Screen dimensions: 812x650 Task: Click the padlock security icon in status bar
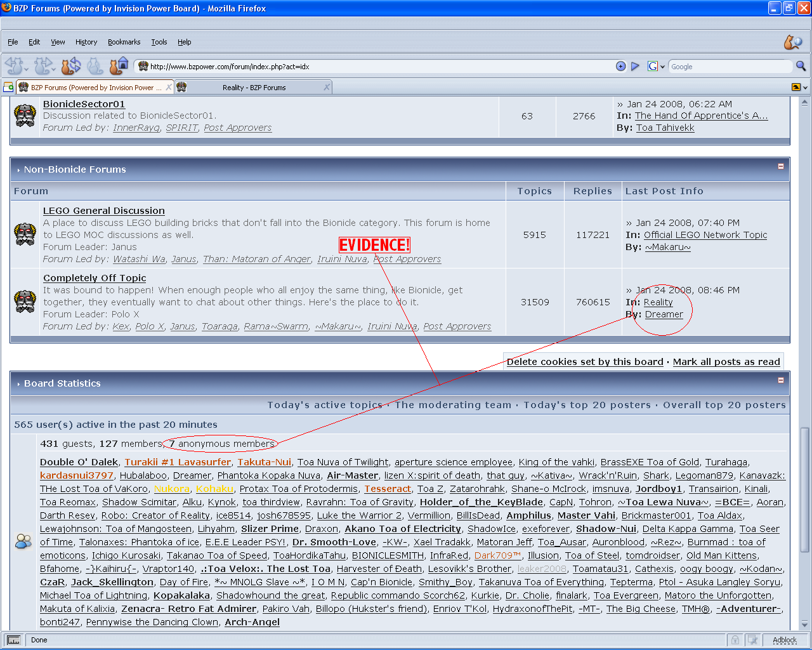[x=735, y=640]
